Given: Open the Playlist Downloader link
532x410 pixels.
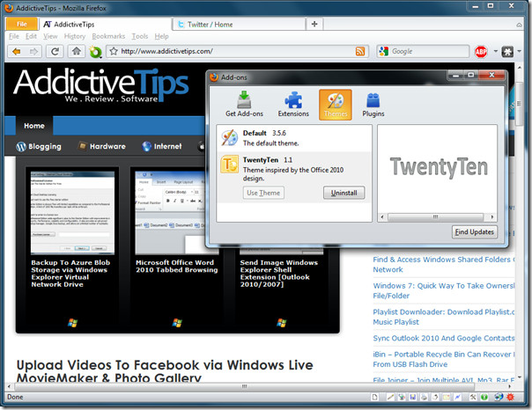Looking at the screenshot, I should [443, 317].
